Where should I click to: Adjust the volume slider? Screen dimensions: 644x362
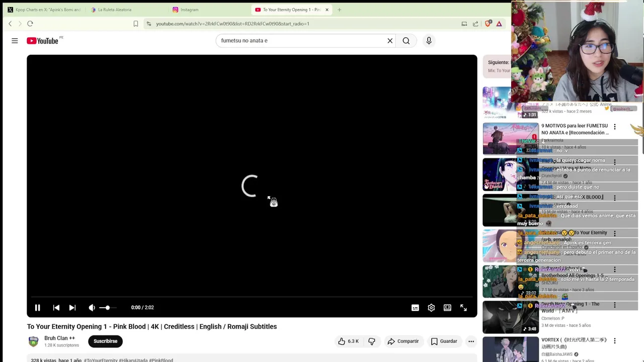[x=108, y=308]
